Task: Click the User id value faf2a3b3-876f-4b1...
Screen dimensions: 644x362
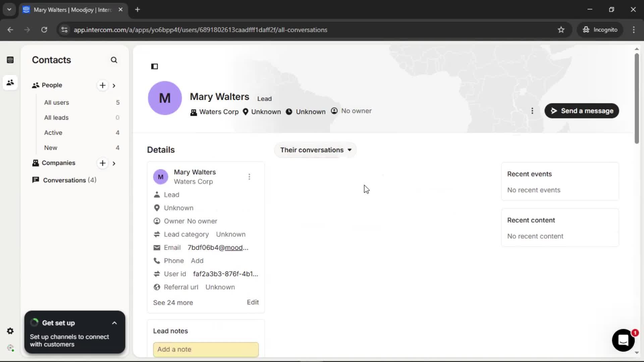Action: 226,274
